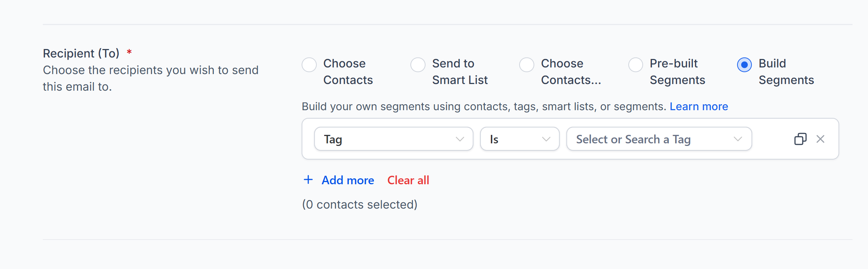Click Add more to add a condition

[x=348, y=180]
